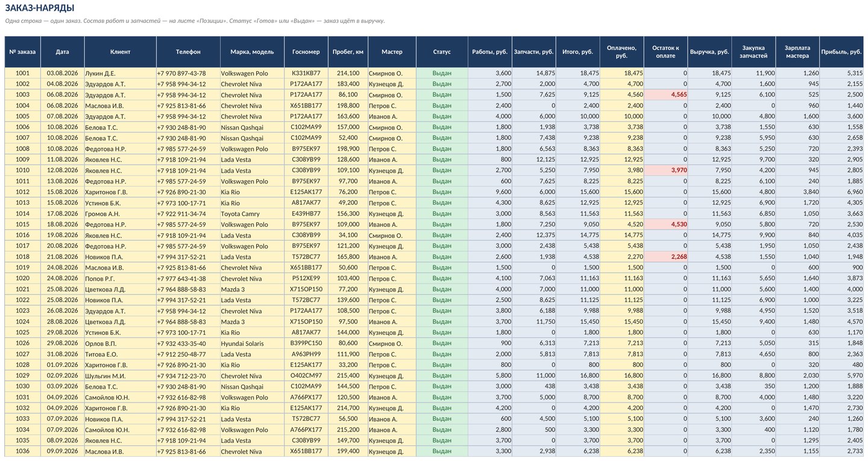The width and height of the screenshot is (868, 461).
Task: Click the "Hyundai Solaris" cell
Action: pyautogui.click(x=252, y=343)
